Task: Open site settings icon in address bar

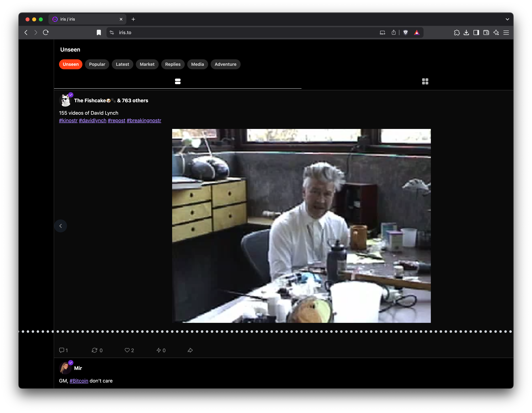Action: [112, 32]
